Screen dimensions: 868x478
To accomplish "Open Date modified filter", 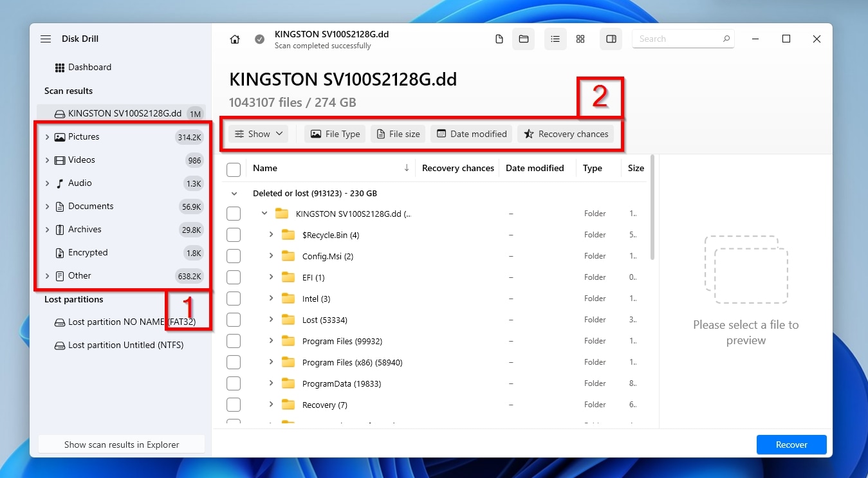I will (x=472, y=134).
